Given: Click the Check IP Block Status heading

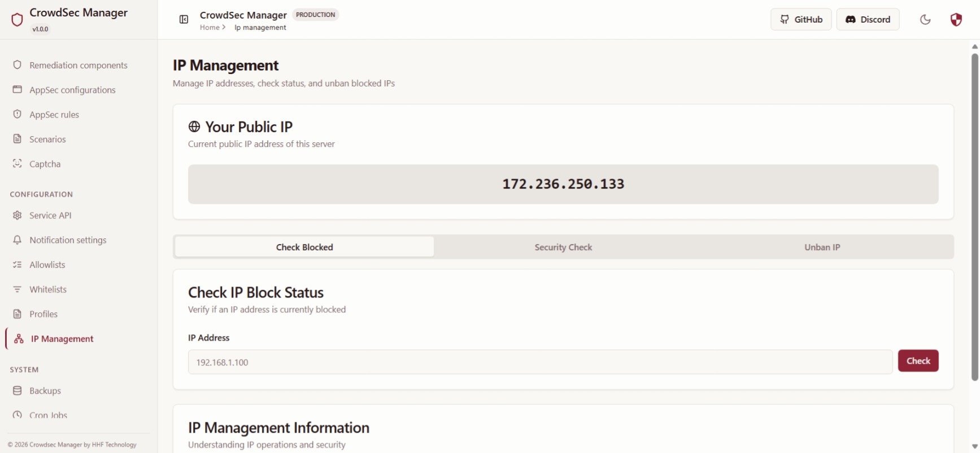Looking at the screenshot, I should click(x=256, y=293).
